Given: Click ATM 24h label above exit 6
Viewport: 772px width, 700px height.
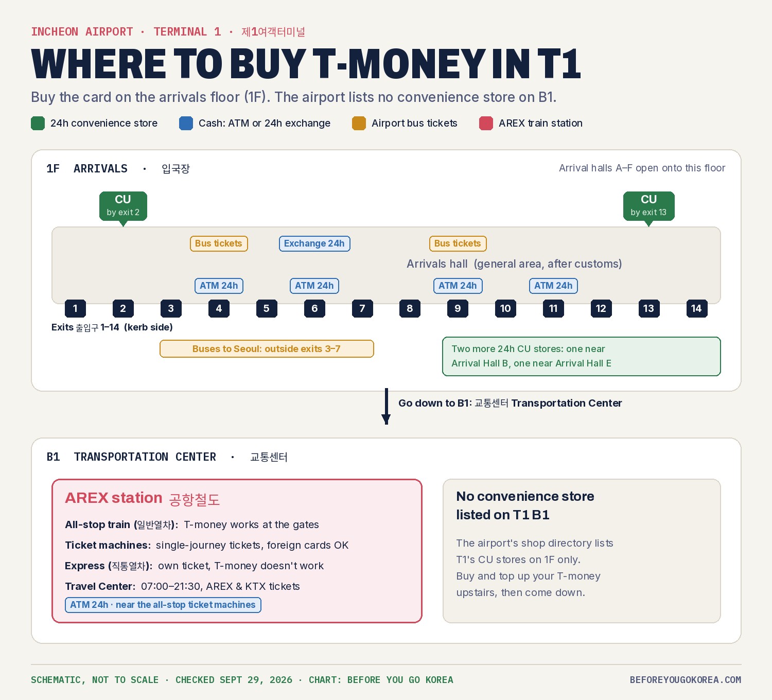Looking at the screenshot, I should (314, 286).
